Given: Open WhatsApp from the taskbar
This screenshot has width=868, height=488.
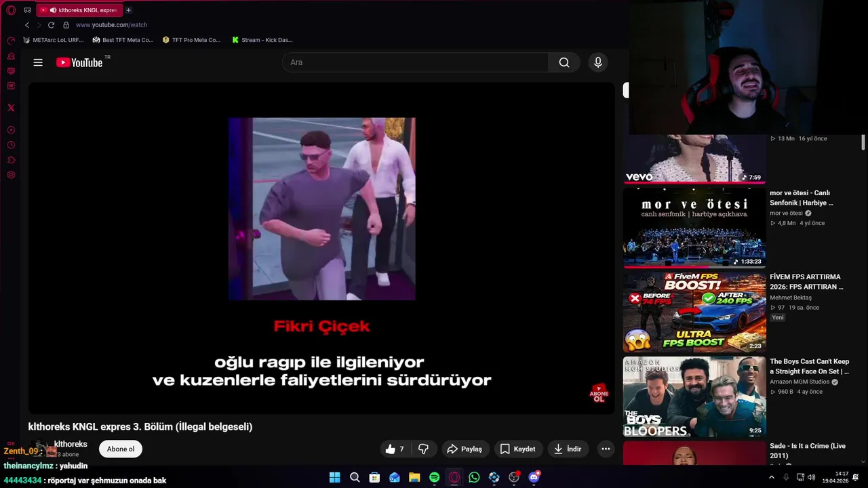Looking at the screenshot, I should [474, 477].
